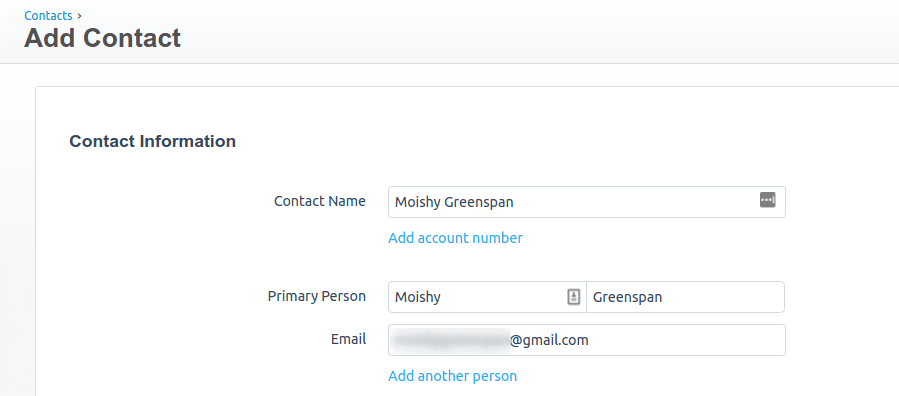Click the Add Contact page title
Image resolution: width=899 pixels, height=396 pixels.
[x=103, y=38]
